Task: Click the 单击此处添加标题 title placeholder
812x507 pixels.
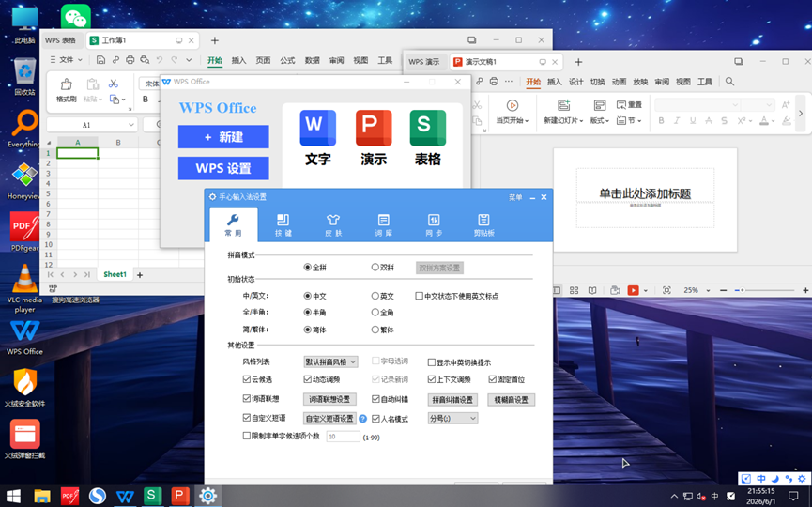Action: coord(645,193)
